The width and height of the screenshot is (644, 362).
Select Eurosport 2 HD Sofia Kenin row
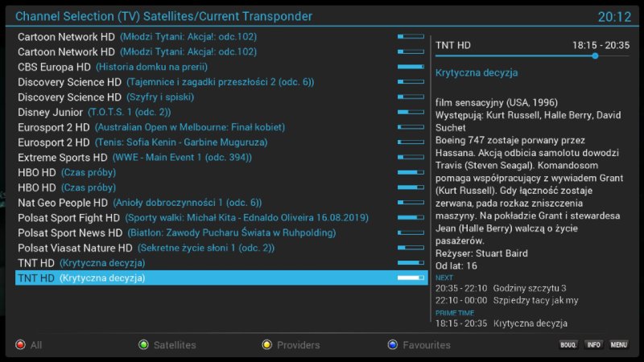[221, 142]
